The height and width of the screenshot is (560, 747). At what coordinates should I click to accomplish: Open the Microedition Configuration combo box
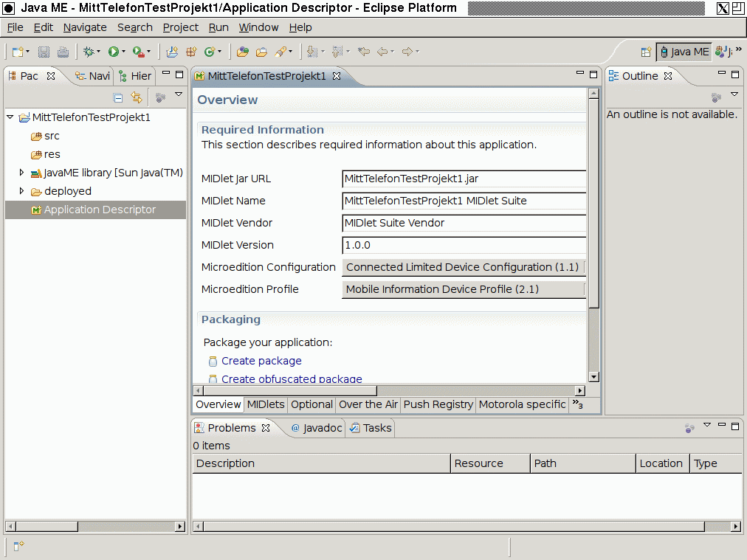tap(464, 267)
